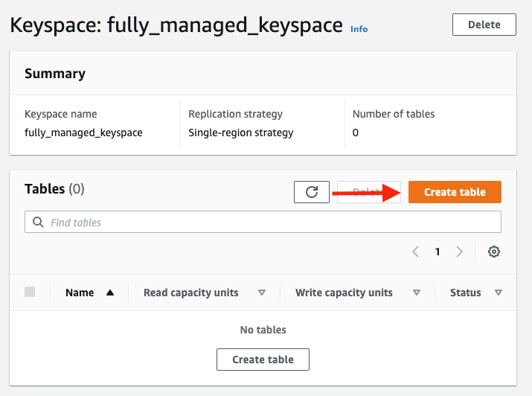Screen dimensions: 532x396
Task: Select page number 1
Action: pos(438,252)
